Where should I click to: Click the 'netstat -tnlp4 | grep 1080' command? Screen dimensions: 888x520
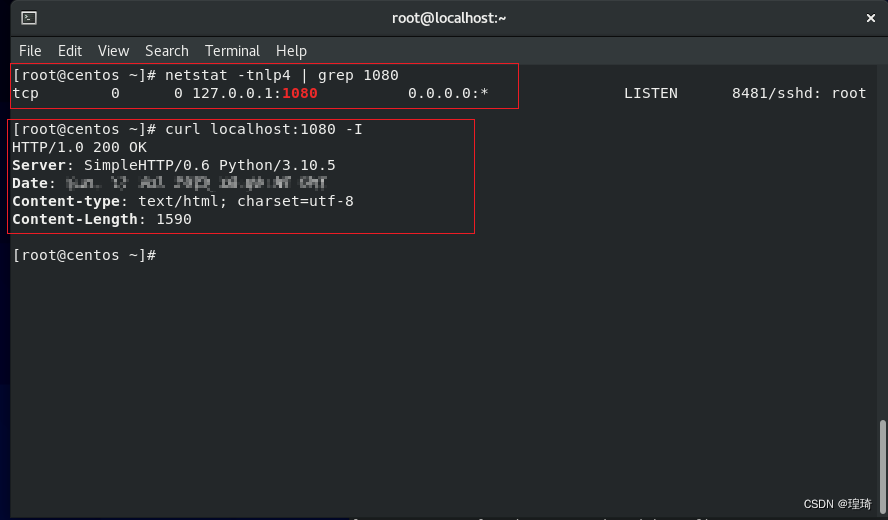pos(281,75)
